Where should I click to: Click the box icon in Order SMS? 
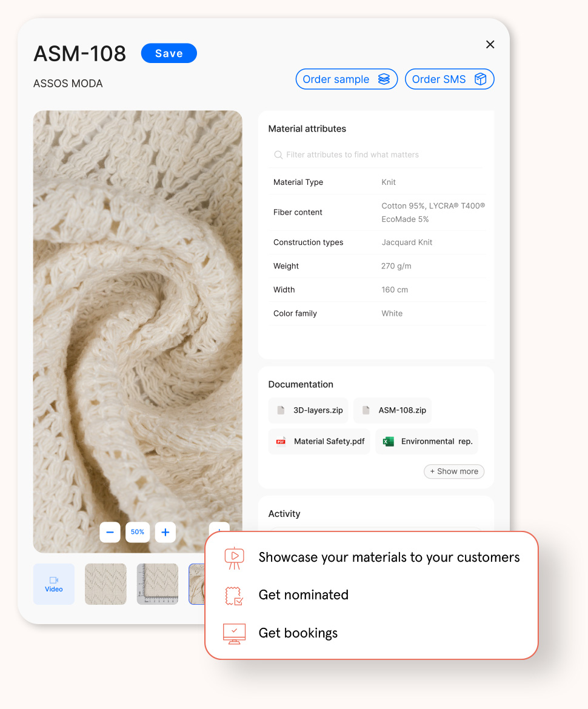click(480, 79)
